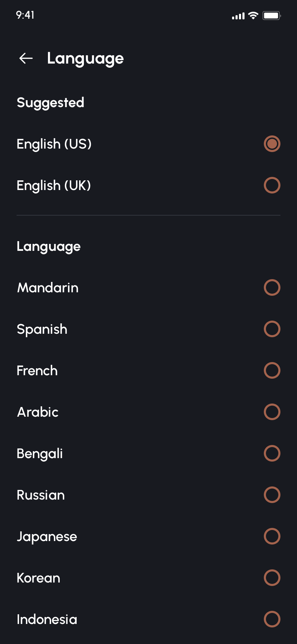Pick the Japanese radio button
The width and height of the screenshot is (297, 644).
[272, 536]
